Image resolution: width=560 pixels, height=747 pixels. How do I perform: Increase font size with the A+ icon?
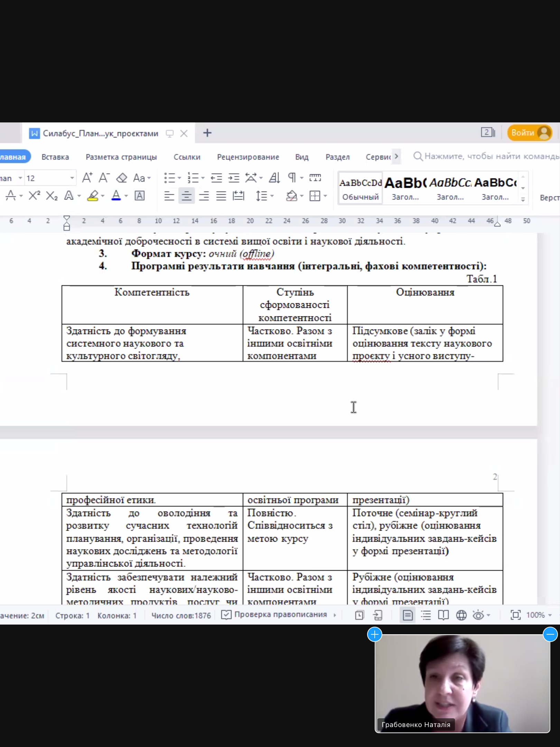pos(87,178)
